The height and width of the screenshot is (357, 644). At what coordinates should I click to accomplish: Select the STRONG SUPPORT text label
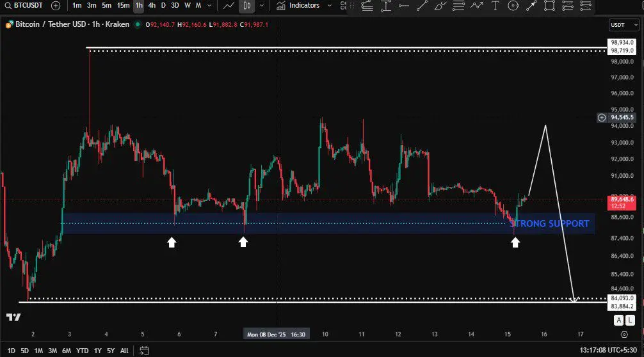coord(549,224)
